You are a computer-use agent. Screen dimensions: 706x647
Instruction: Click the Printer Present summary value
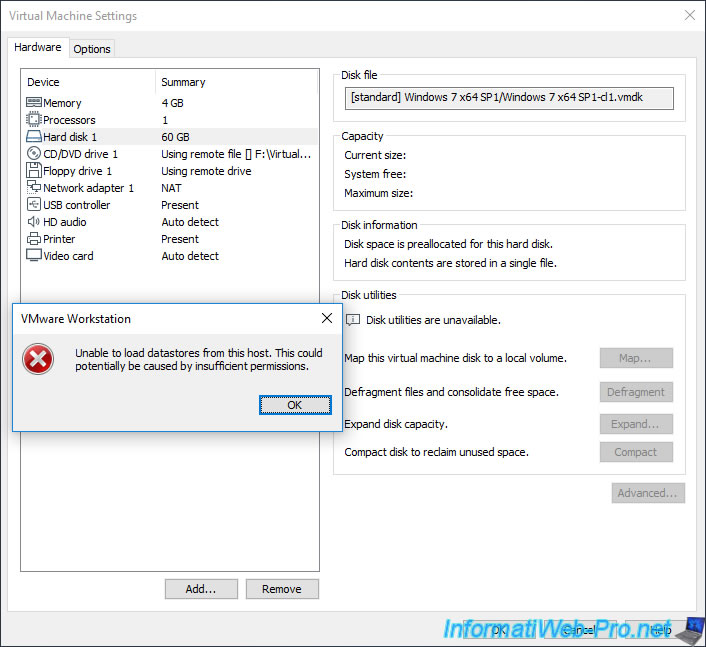(180, 239)
